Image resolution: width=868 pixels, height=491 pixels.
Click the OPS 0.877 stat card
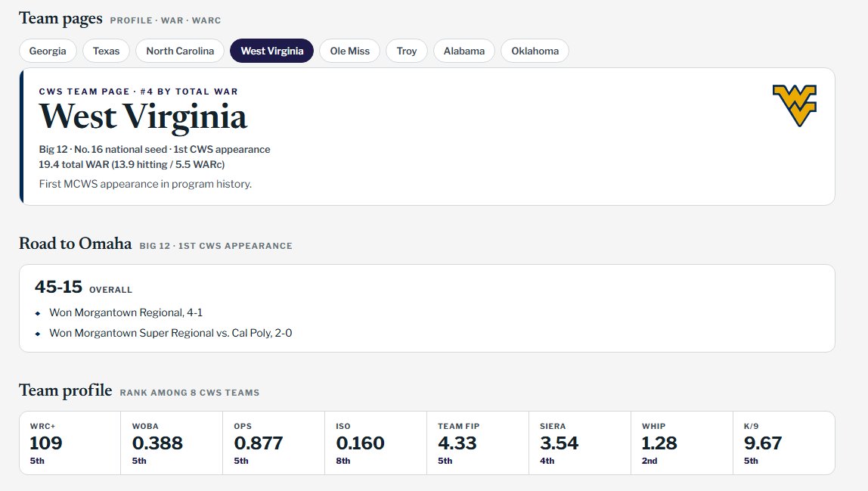coord(274,443)
